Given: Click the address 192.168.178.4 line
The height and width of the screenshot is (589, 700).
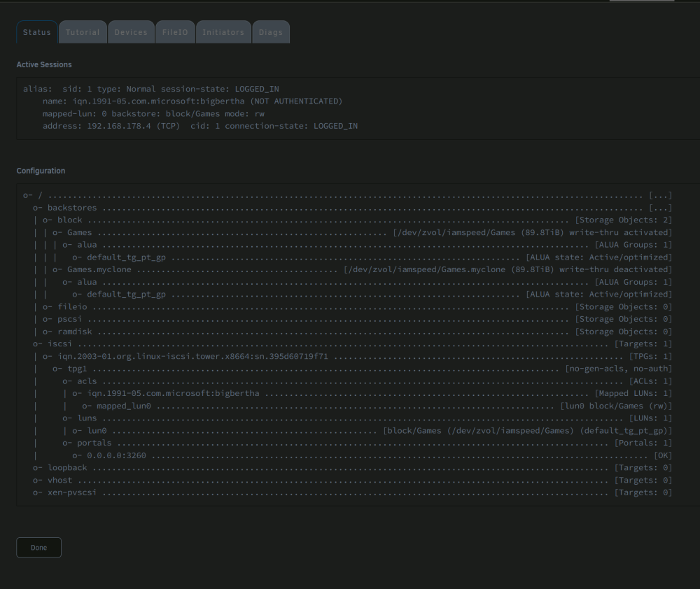Looking at the screenshot, I should 200,126.
